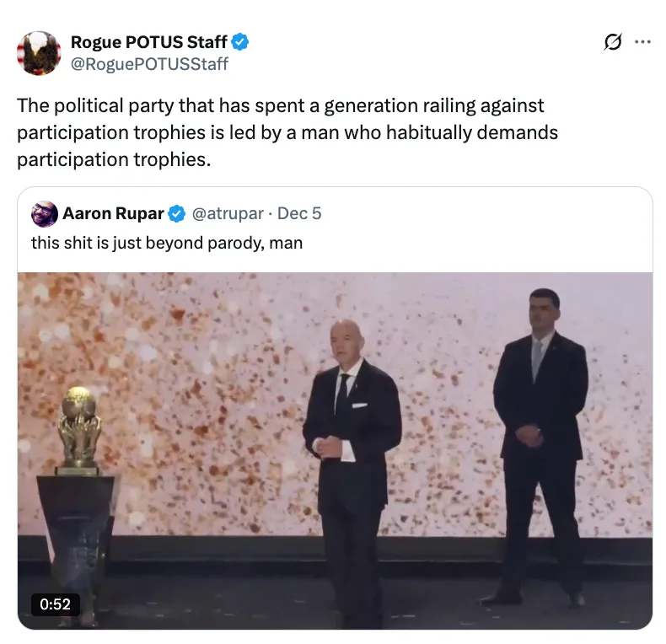Click the 0:52 video duration badge
This screenshot has height=644, width=666.
(55, 604)
